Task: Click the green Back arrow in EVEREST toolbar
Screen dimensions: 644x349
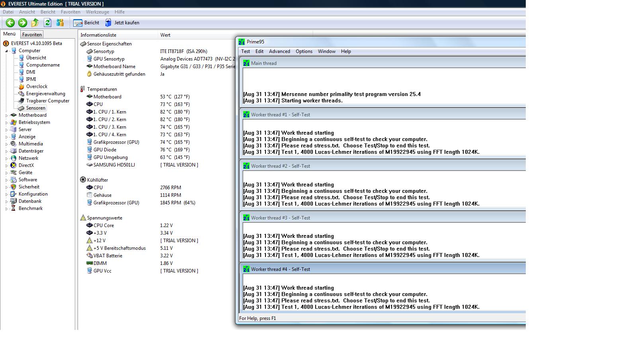Action: (10, 23)
